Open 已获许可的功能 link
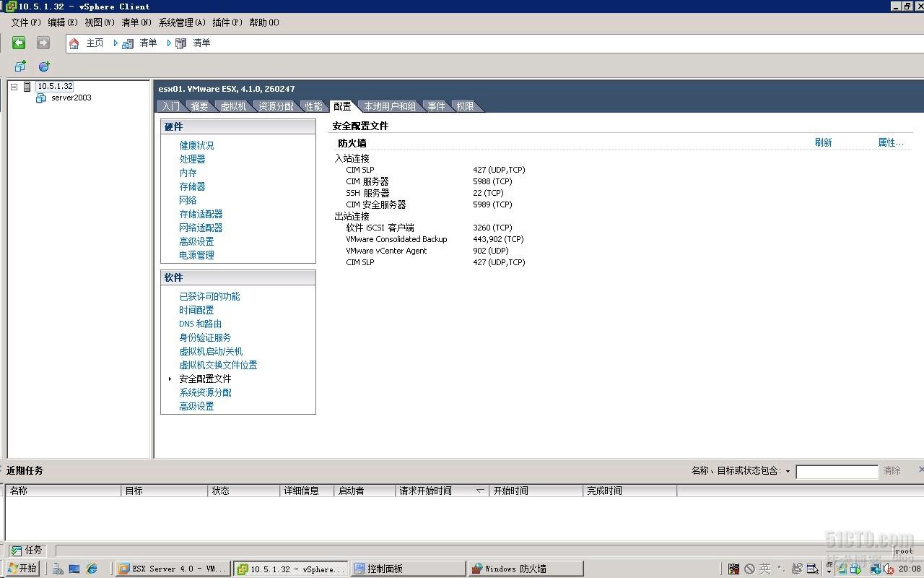 click(209, 296)
